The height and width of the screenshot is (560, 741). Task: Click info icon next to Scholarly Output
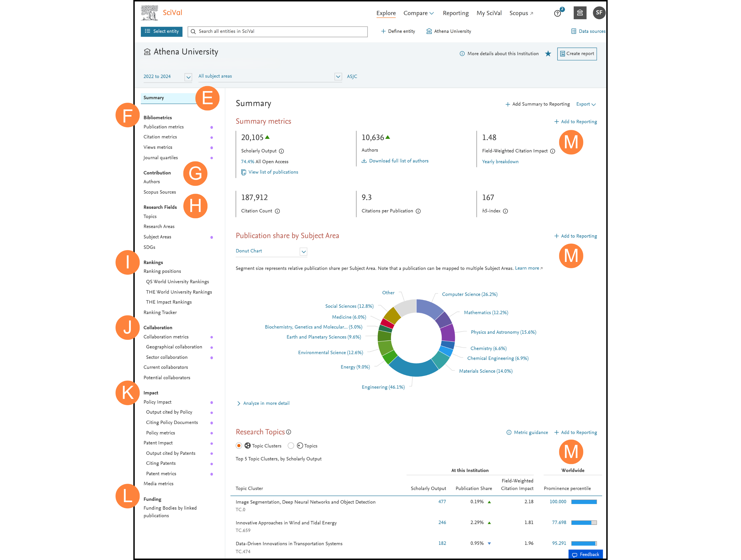[281, 151]
